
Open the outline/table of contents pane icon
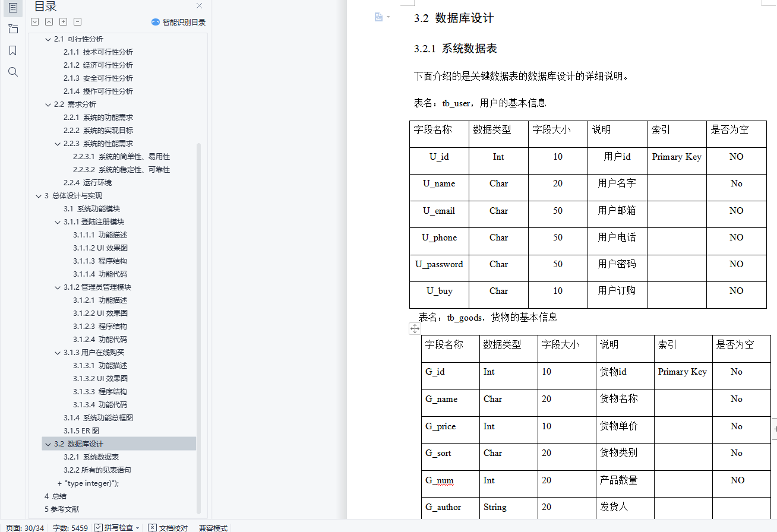click(12, 8)
